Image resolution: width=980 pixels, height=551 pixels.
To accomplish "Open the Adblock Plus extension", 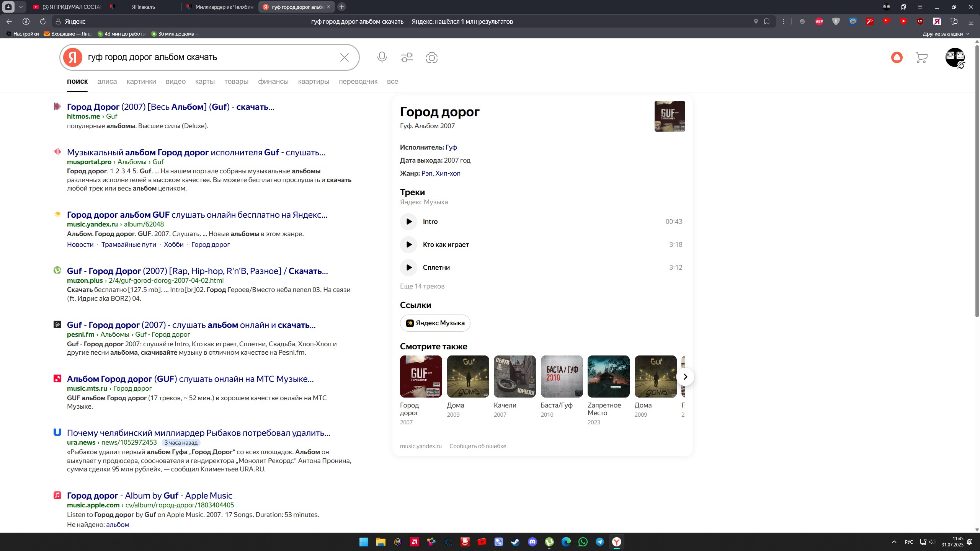I will tap(819, 21).
